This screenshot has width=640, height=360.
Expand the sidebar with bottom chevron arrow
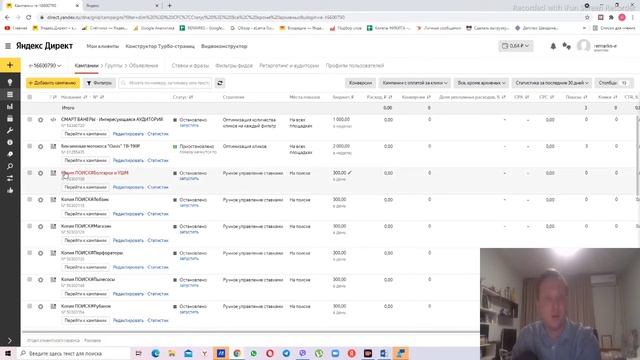click(10, 340)
